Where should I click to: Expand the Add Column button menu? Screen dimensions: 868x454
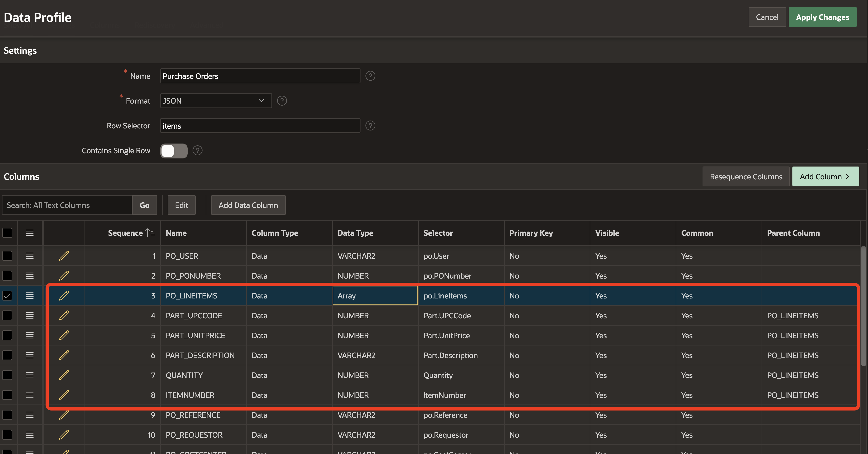coord(825,177)
